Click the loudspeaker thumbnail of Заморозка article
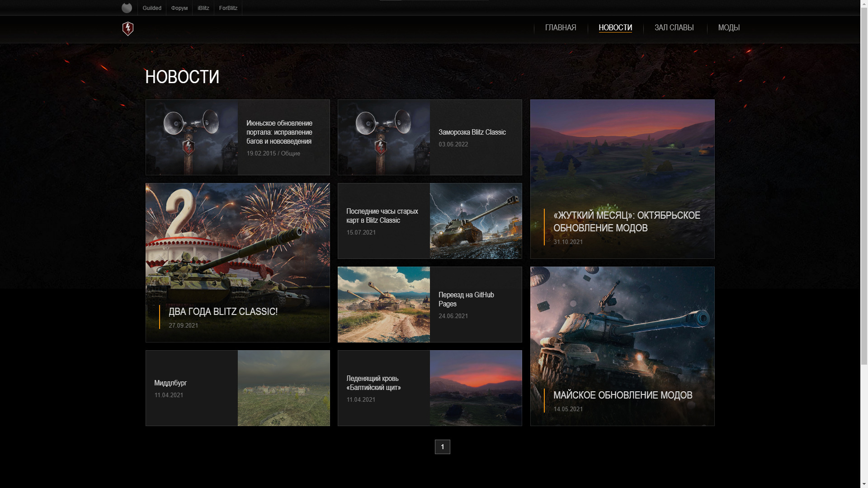This screenshot has width=868, height=488. coord(384,137)
